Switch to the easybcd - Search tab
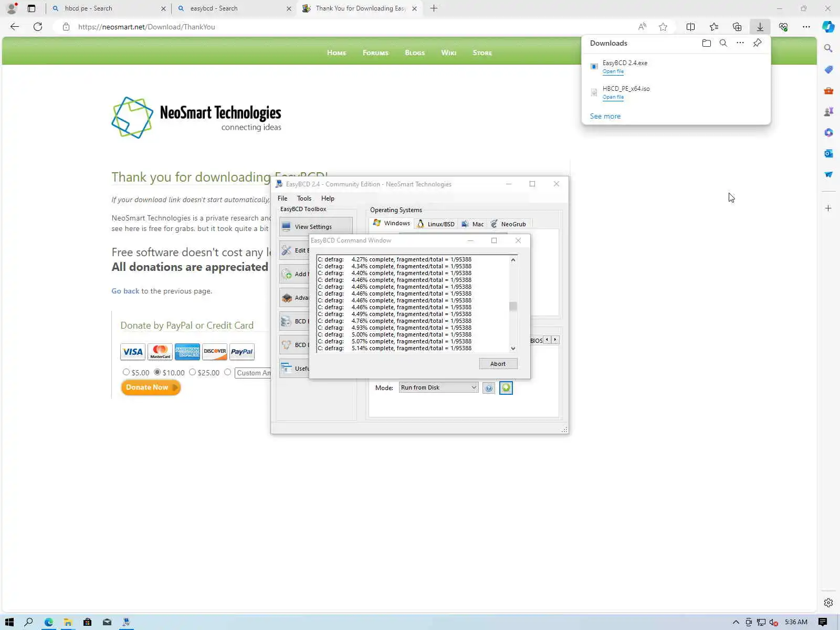This screenshot has height=630, width=840. pos(235,8)
